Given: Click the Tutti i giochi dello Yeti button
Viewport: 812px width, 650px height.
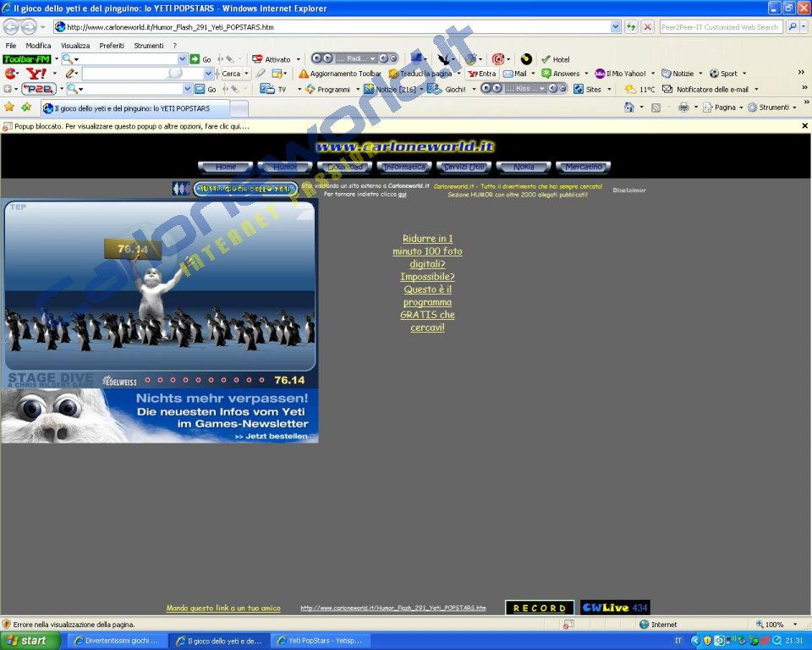Looking at the screenshot, I should [x=245, y=189].
